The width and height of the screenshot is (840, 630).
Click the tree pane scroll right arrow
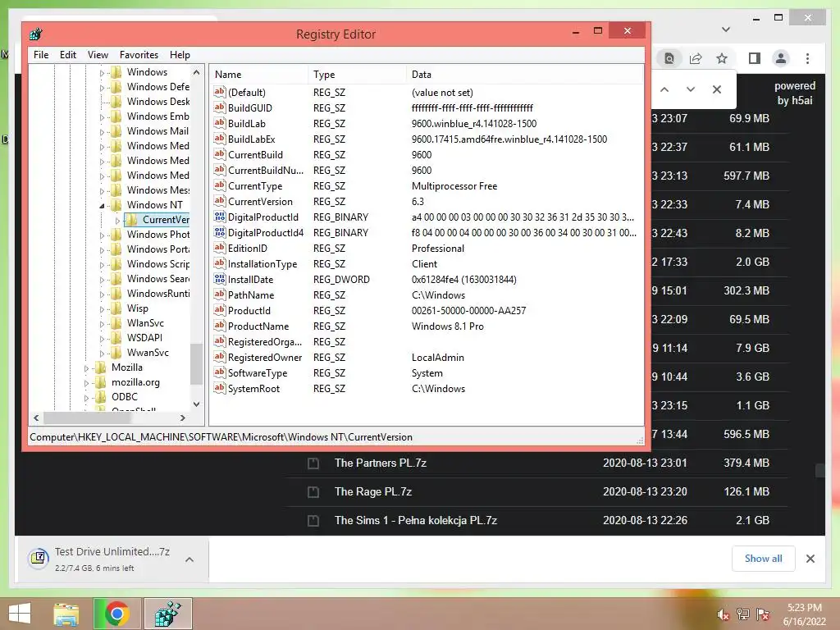(x=183, y=418)
